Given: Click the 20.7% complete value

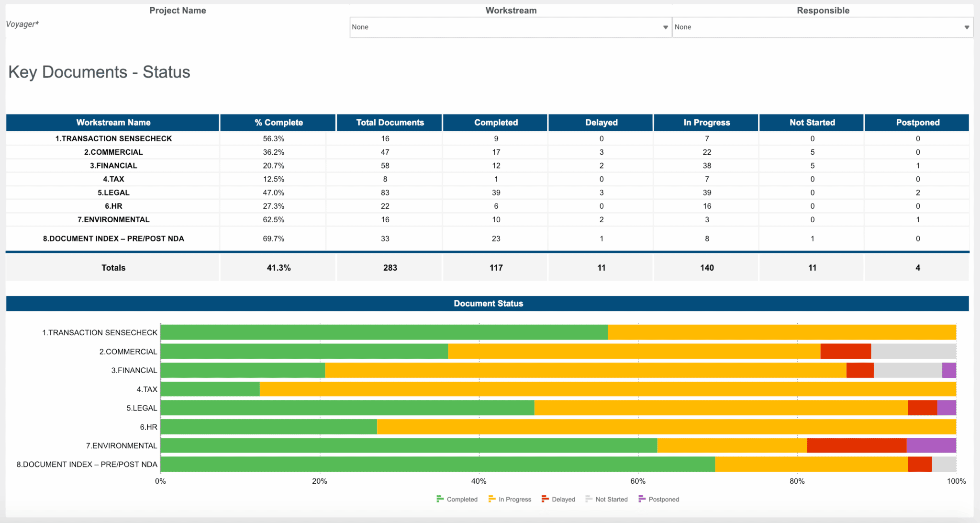Looking at the screenshot, I should [x=274, y=165].
